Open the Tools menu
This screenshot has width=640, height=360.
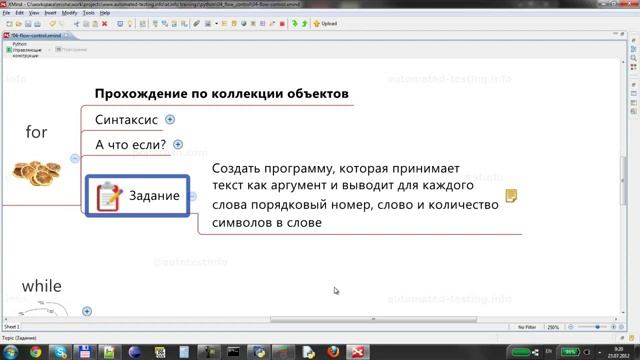(88, 13)
